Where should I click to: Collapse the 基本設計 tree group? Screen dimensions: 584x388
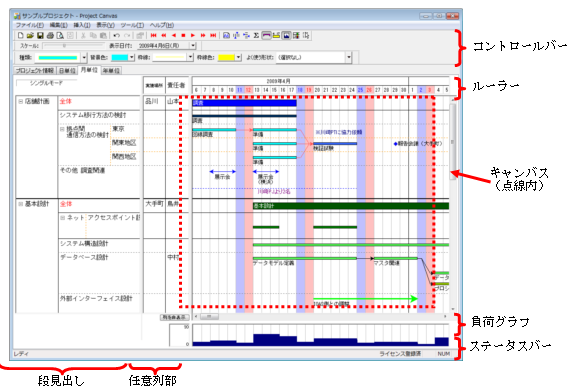tap(21, 204)
